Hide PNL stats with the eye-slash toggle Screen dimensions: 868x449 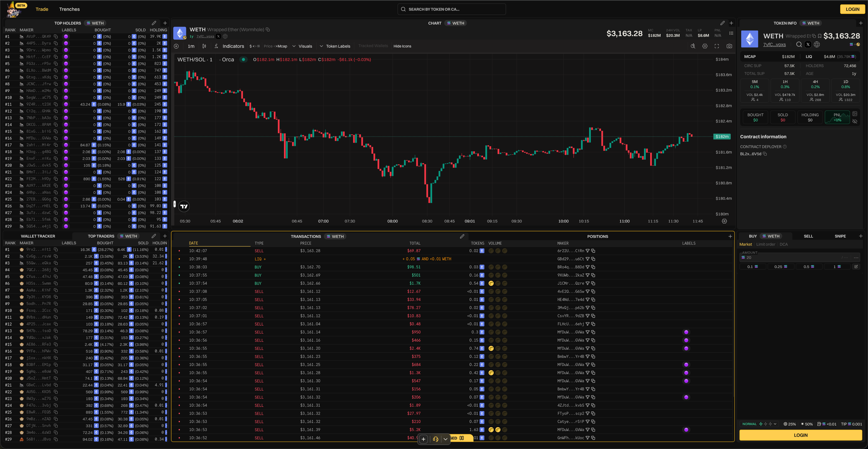[855, 121]
